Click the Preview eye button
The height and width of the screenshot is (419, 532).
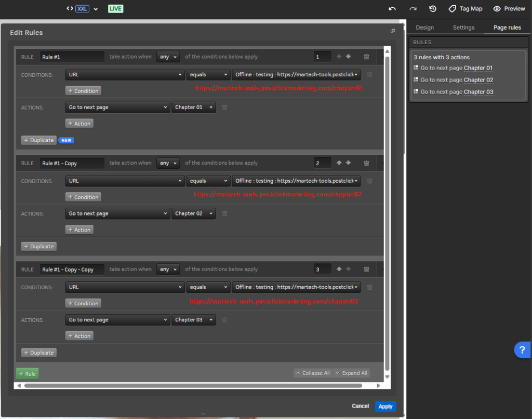click(x=509, y=9)
